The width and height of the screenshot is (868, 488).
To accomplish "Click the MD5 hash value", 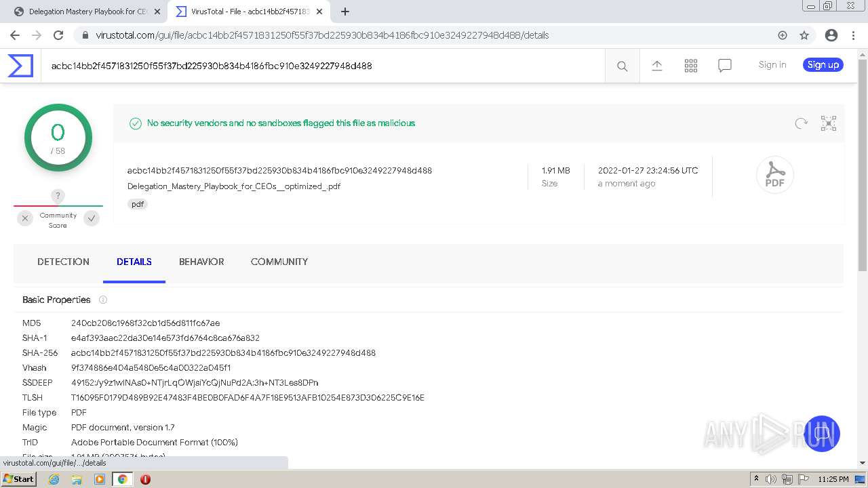I will tap(146, 323).
